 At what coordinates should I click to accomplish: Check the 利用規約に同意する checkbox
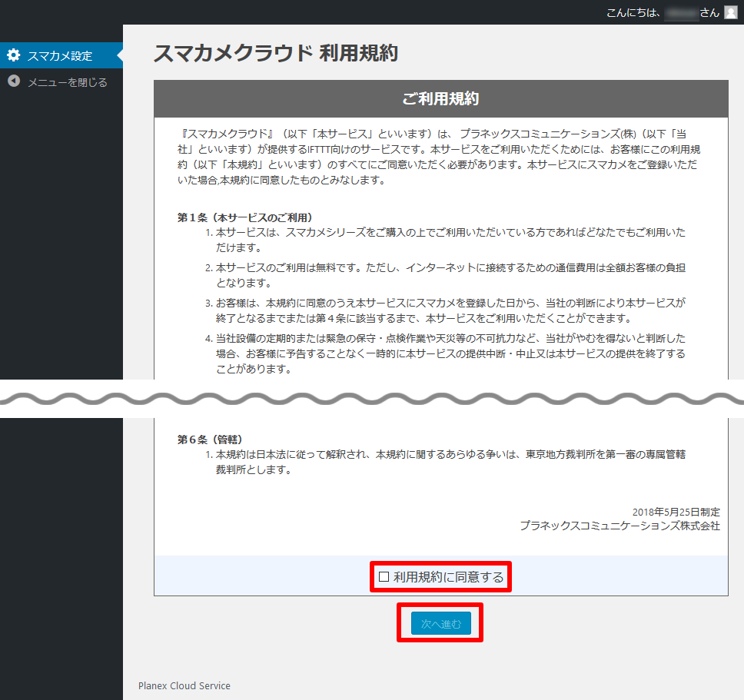pos(384,577)
